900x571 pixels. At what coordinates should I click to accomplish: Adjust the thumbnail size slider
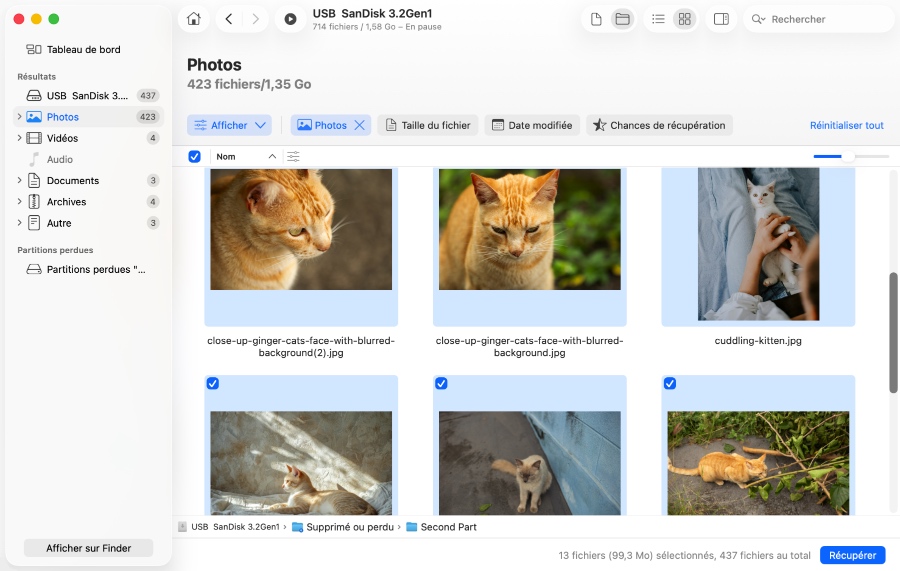848,156
